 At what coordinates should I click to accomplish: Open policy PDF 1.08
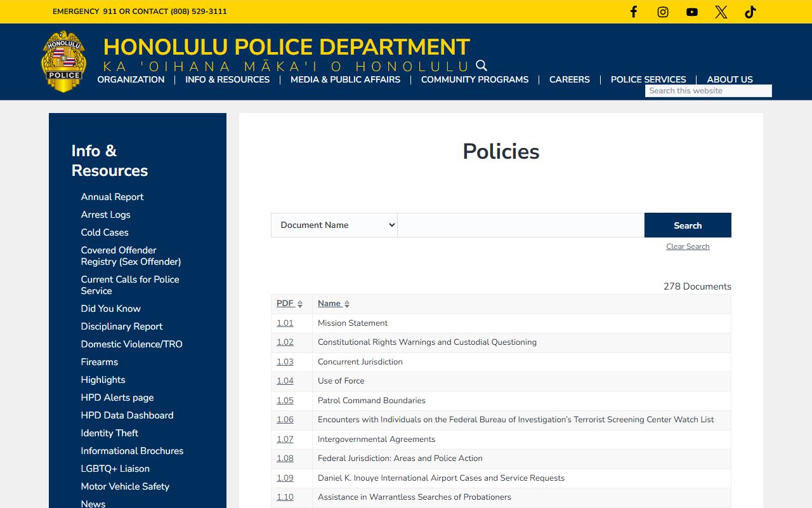point(285,458)
